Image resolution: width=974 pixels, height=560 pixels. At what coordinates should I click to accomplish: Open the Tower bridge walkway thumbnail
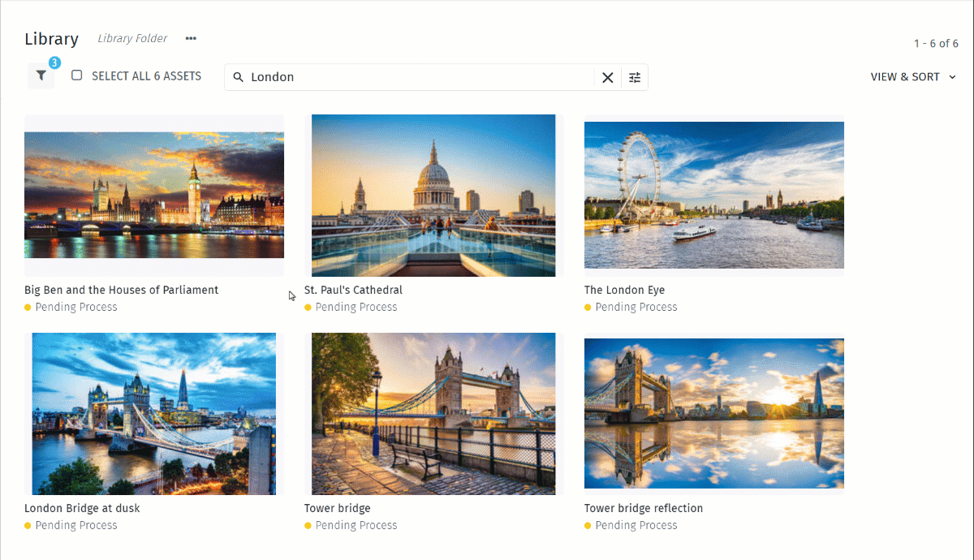click(433, 413)
